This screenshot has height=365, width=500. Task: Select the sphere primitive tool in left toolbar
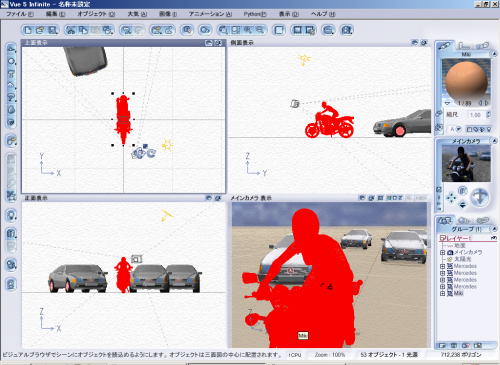11,61
